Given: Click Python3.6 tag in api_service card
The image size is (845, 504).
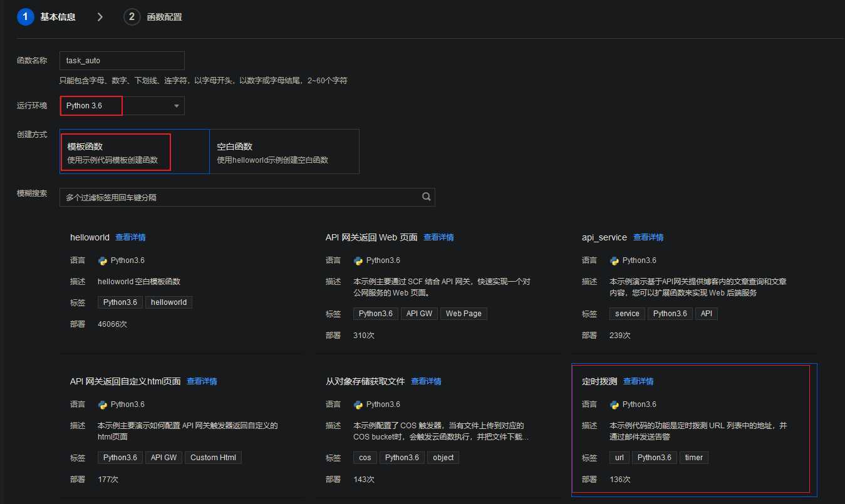Looking at the screenshot, I should 670,314.
